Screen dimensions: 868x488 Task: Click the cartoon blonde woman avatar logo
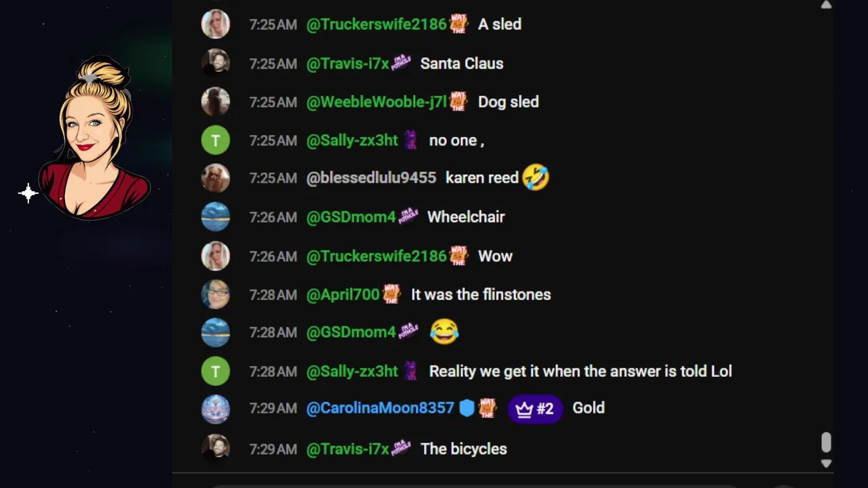[x=94, y=138]
